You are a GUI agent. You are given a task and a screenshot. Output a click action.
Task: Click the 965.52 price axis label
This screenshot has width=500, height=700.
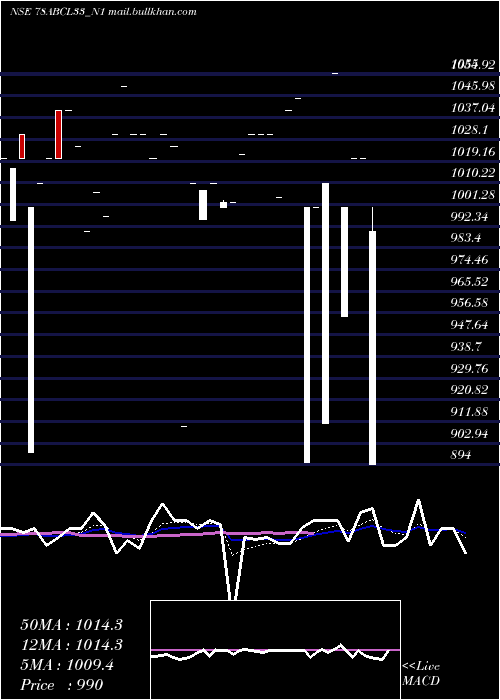pyautogui.click(x=469, y=282)
